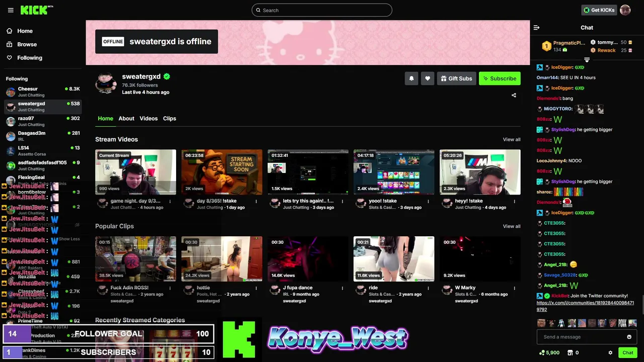Open options menu for 'W Marky' clip
644x362 pixels.
point(514,288)
